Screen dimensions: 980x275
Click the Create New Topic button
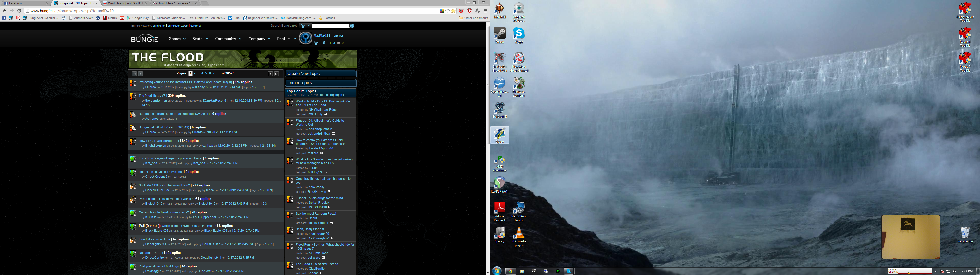click(320, 73)
